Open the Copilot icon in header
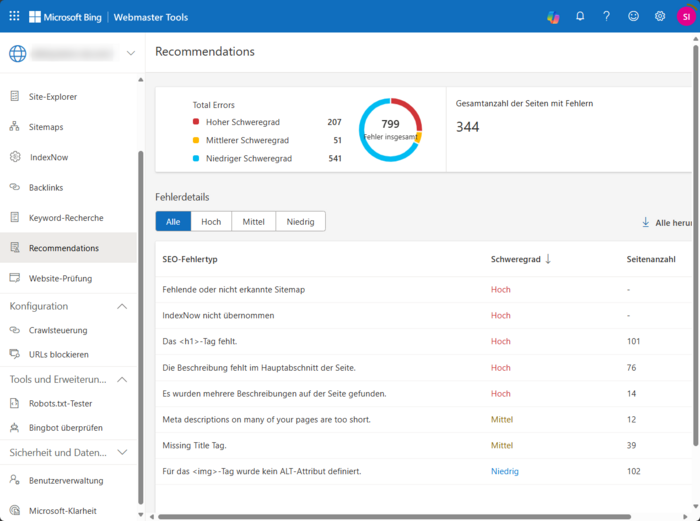The height and width of the screenshot is (521, 700). (553, 17)
